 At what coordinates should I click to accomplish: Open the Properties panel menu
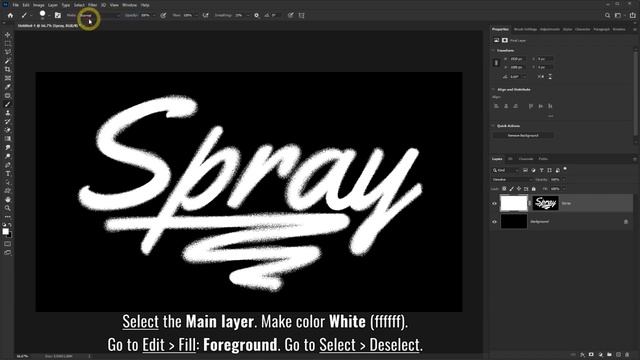tap(635, 29)
